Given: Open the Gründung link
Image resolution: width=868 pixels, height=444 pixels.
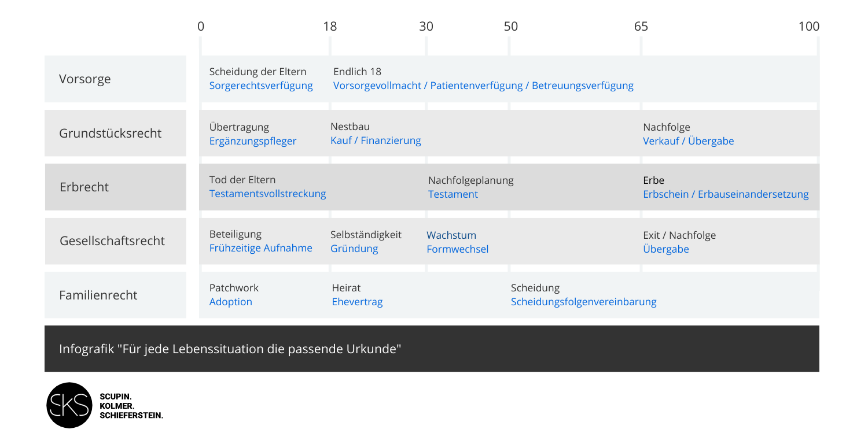Looking at the screenshot, I should click(354, 249).
